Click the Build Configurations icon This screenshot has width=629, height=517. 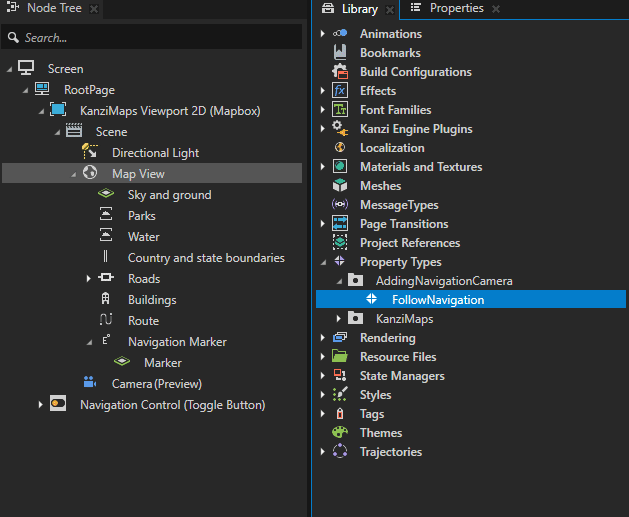coord(340,72)
